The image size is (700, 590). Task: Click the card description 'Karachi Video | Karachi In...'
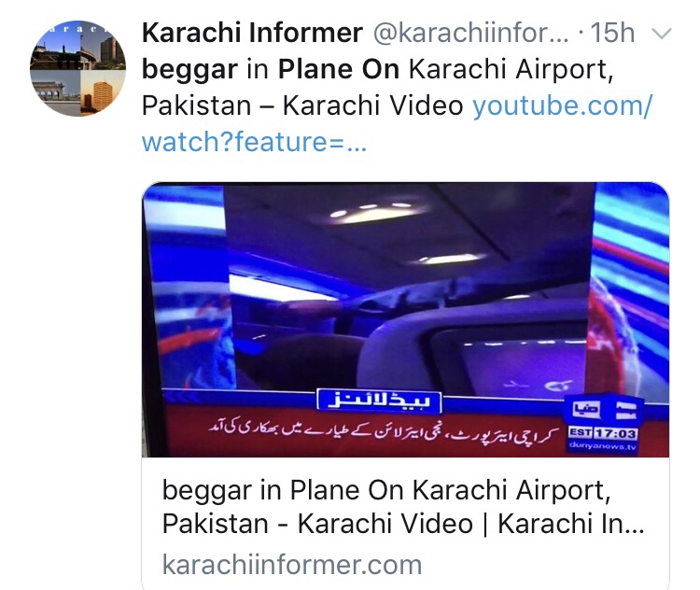[471, 524]
